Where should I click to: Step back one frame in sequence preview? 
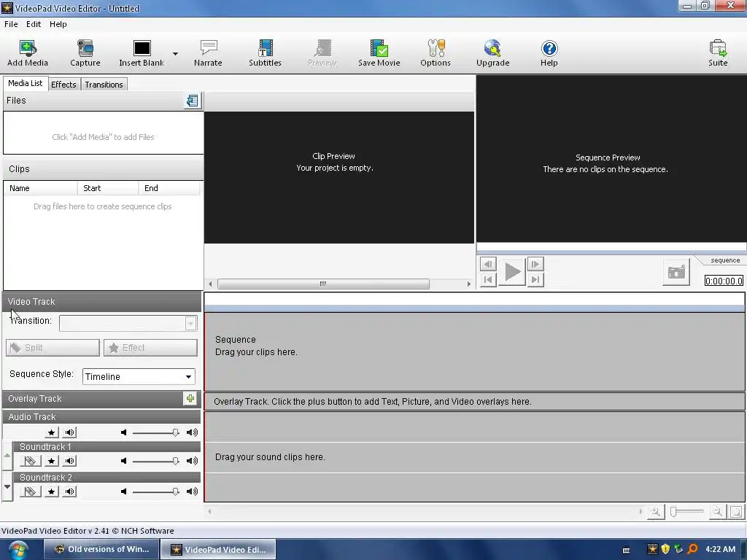(x=488, y=264)
